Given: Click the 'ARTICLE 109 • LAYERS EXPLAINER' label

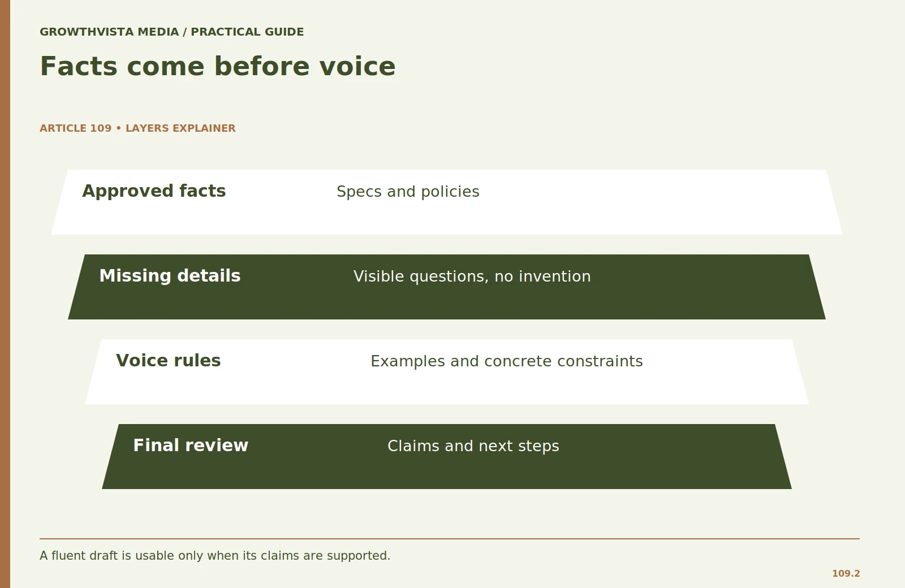Looking at the screenshot, I should [x=137, y=128].
